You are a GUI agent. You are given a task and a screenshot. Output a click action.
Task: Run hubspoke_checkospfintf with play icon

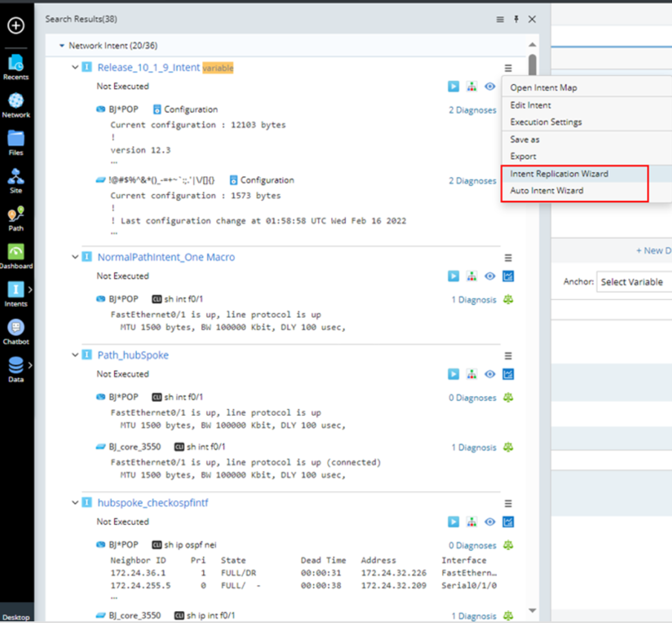pyautogui.click(x=454, y=522)
